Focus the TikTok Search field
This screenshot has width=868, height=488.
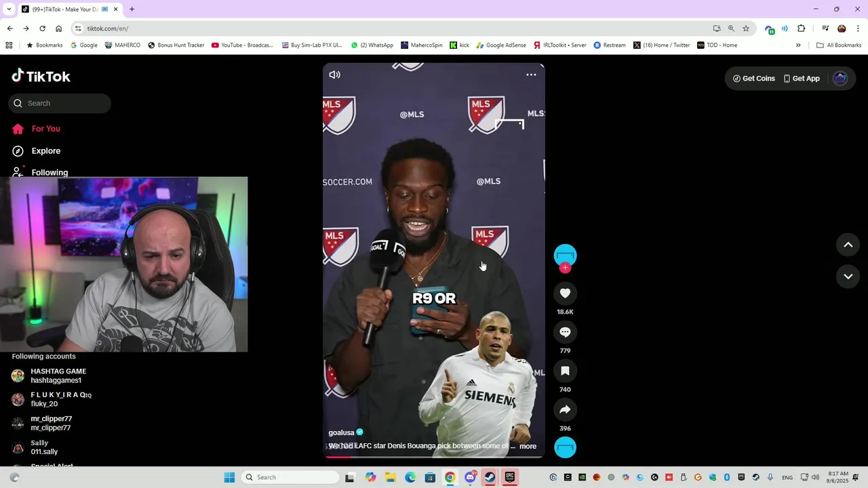point(60,103)
